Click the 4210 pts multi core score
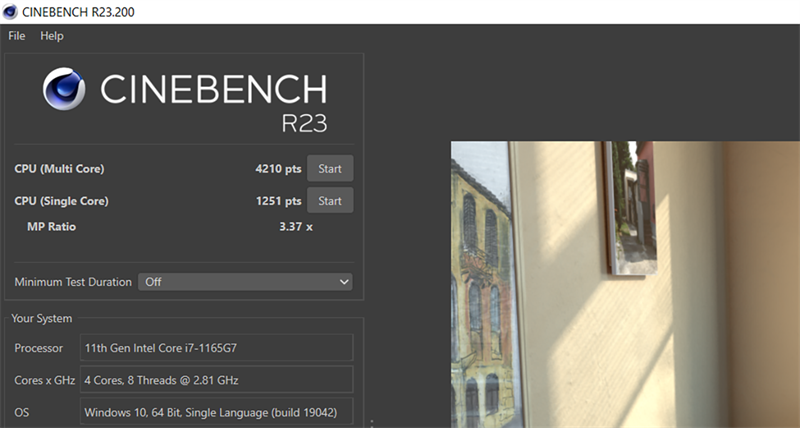 click(x=278, y=169)
